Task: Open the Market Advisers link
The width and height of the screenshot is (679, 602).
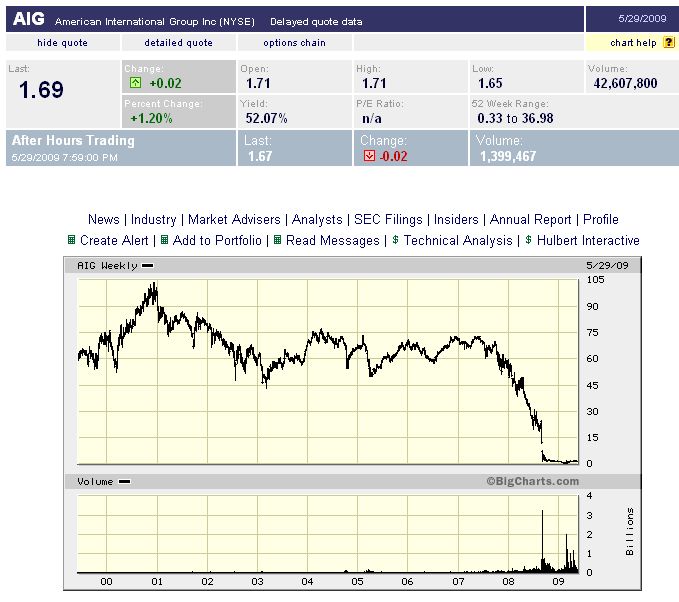Action: pyautogui.click(x=235, y=219)
